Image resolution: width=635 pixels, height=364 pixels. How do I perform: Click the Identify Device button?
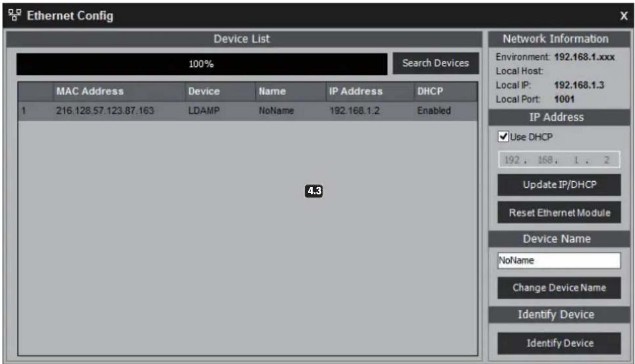tap(559, 343)
